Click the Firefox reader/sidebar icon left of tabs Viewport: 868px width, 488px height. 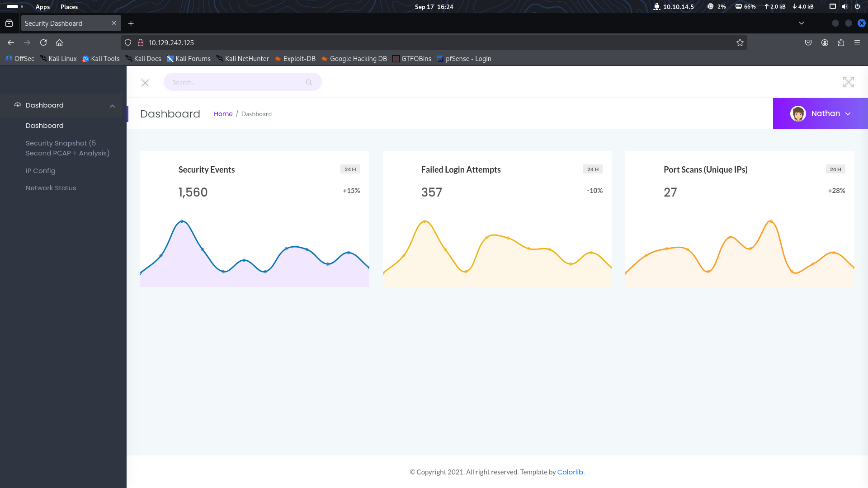[x=9, y=23]
